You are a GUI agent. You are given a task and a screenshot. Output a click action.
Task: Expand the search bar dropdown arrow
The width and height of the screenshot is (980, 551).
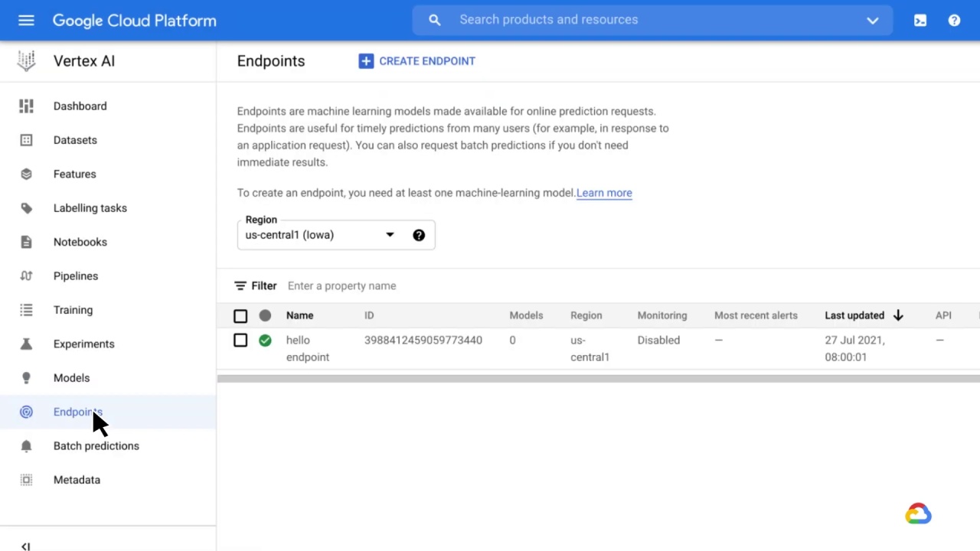tap(872, 21)
